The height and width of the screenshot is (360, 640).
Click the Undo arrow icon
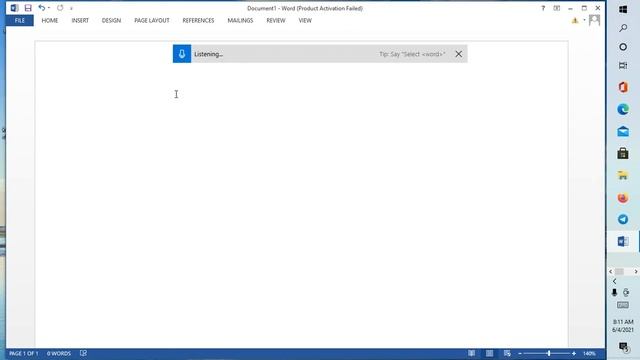pyautogui.click(x=41, y=8)
